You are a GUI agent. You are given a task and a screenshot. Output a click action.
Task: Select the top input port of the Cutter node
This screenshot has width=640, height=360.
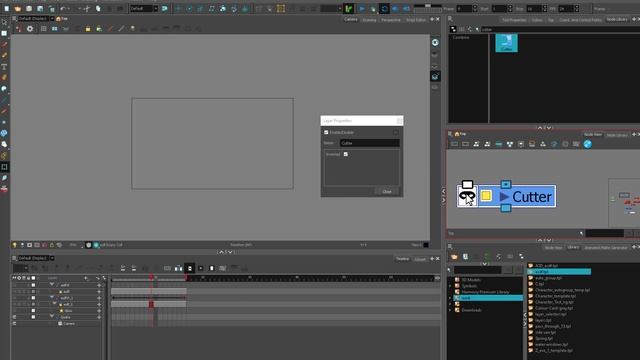coord(506,185)
